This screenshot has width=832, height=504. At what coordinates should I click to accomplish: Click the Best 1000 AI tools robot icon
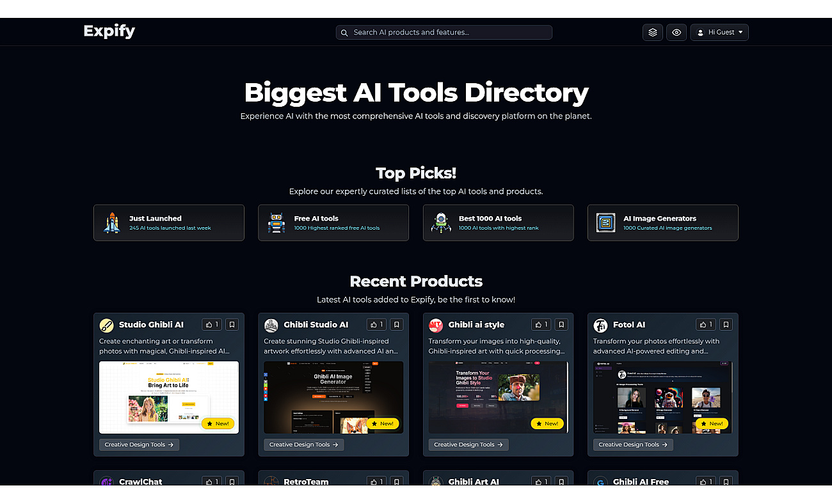point(441,223)
